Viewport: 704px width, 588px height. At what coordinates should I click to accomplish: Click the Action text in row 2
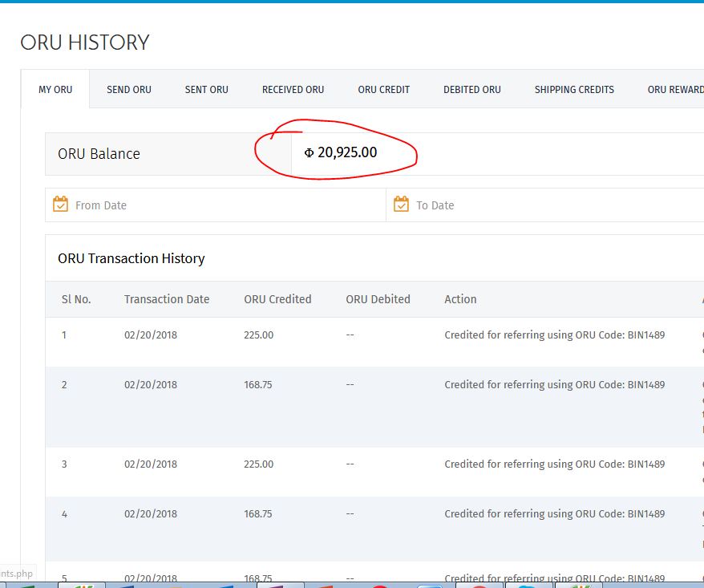(x=555, y=384)
